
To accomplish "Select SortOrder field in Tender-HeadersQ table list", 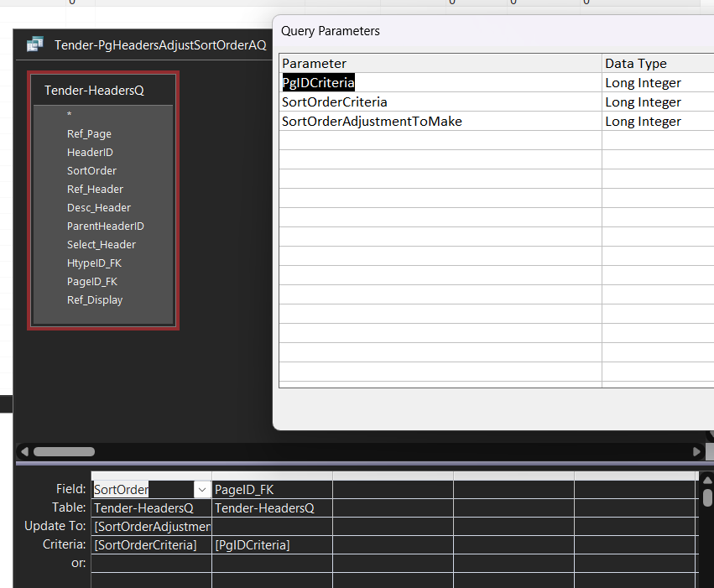I will (91, 170).
